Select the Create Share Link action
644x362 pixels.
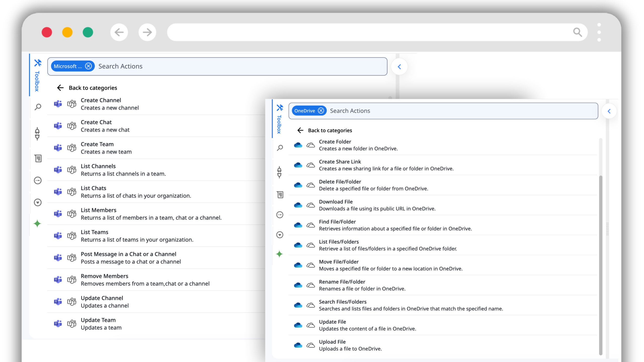coord(443,165)
